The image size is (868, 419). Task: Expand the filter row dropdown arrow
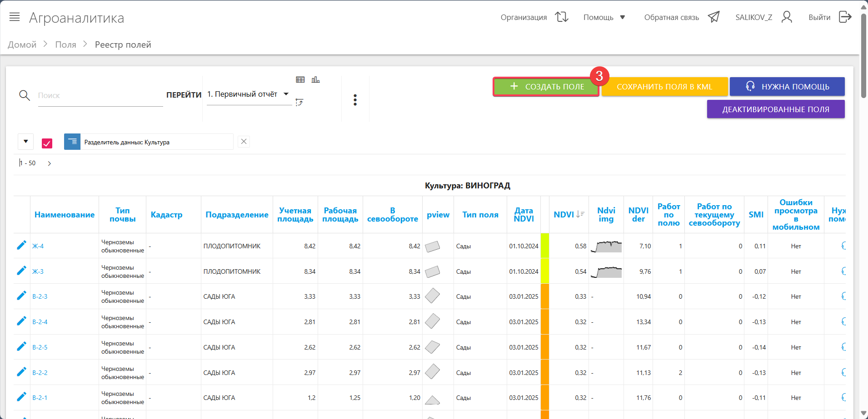(x=26, y=142)
